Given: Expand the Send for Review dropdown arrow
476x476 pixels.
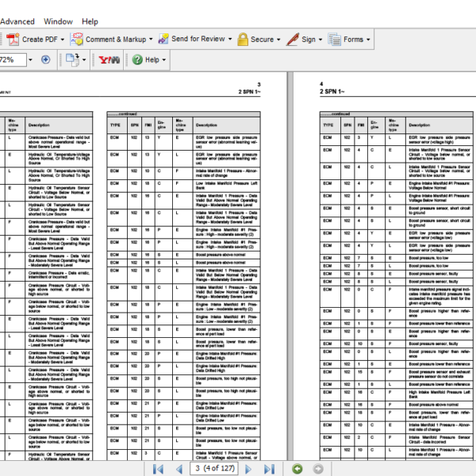Looking at the screenshot, I should pos(230,39).
